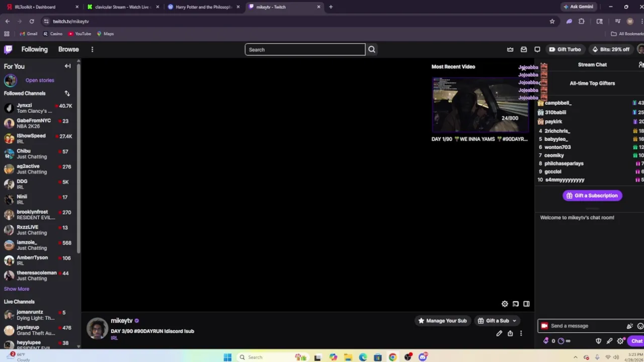Open the Bits and channel points balance
Screen dimensions: 644x362
[x=557, y=341]
